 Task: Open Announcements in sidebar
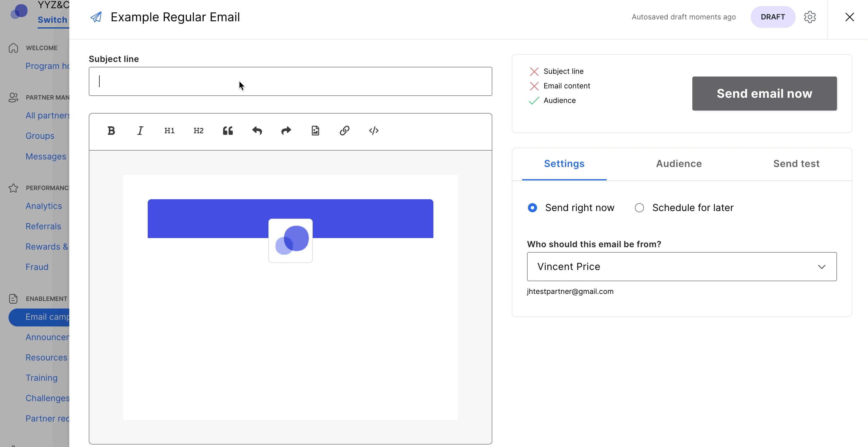[x=47, y=337]
